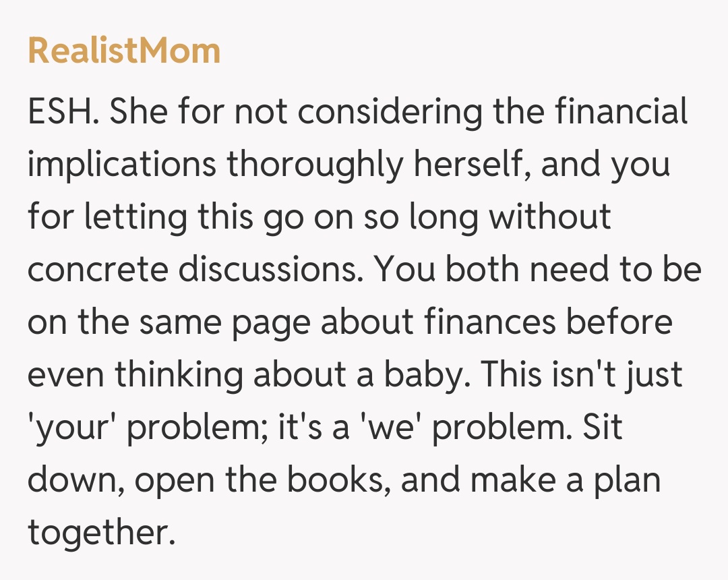Click the word 'concrete' in the comment

(96, 270)
